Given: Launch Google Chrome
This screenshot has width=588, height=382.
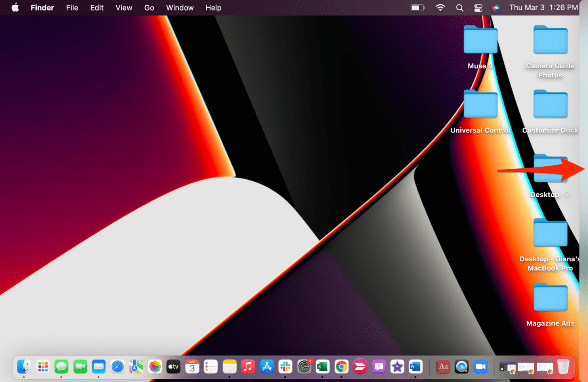Looking at the screenshot, I should click(341, 367).
